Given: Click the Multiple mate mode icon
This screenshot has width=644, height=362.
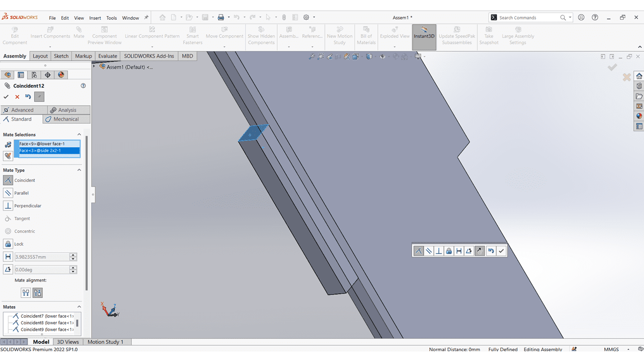Looking at the screenshot, I should point(8,156).
